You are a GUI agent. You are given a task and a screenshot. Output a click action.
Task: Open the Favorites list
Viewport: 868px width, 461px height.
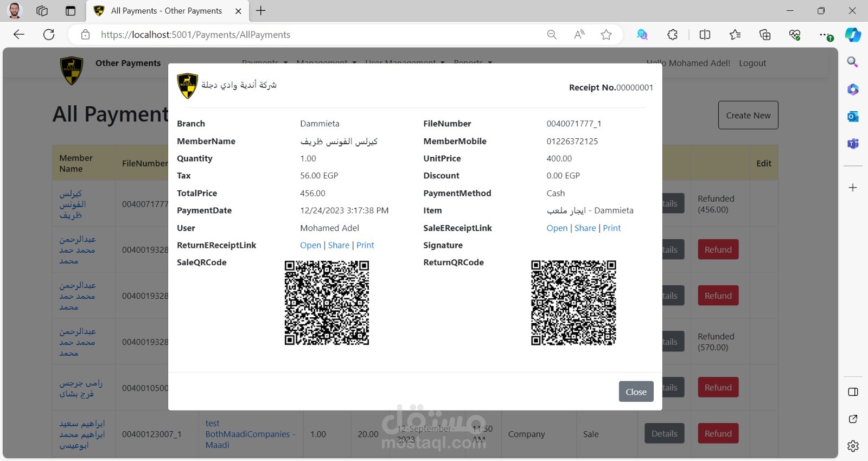coord(735,35)
